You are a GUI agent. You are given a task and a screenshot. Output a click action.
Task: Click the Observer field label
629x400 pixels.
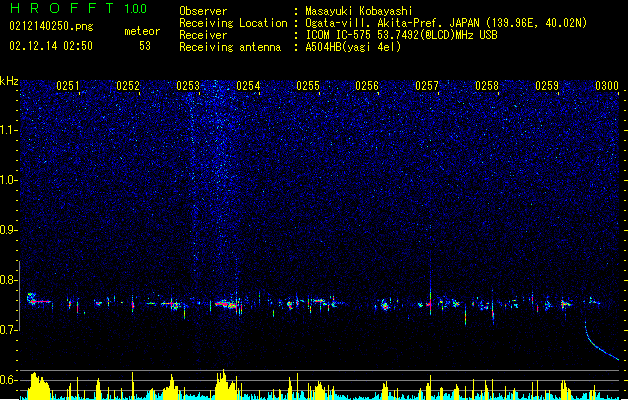203,11
